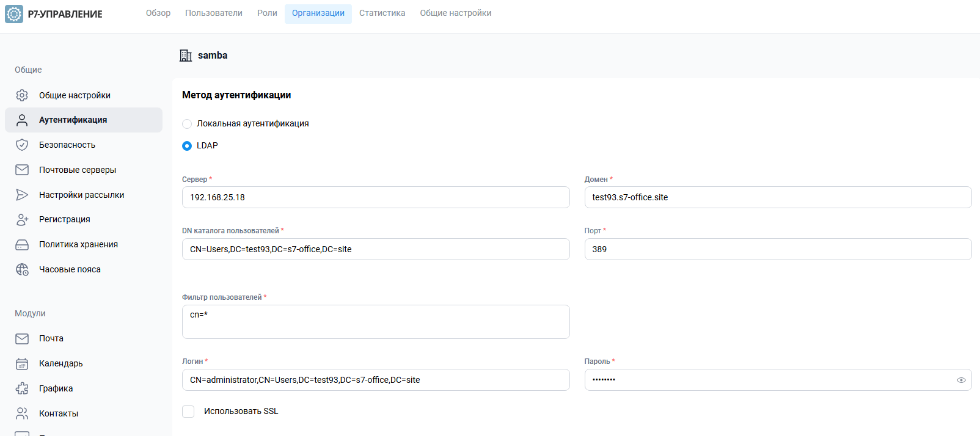The width and height of the screenshot is (980, 436).
Task: Click the add-user icon beside Регистрация
Action: coord(22,219)
